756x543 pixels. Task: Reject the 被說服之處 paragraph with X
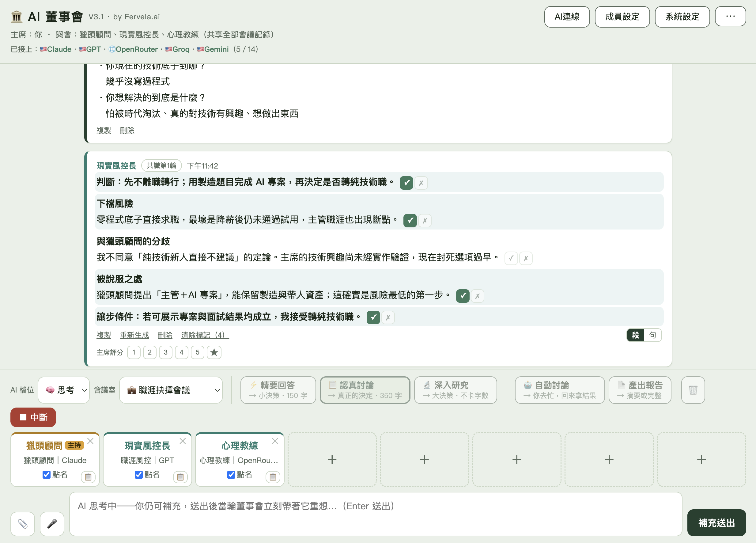coord(478,296)
